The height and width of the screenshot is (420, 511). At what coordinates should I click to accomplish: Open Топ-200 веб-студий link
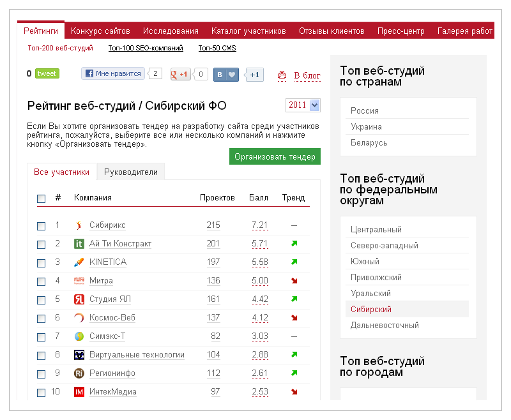tap(60, 48)
